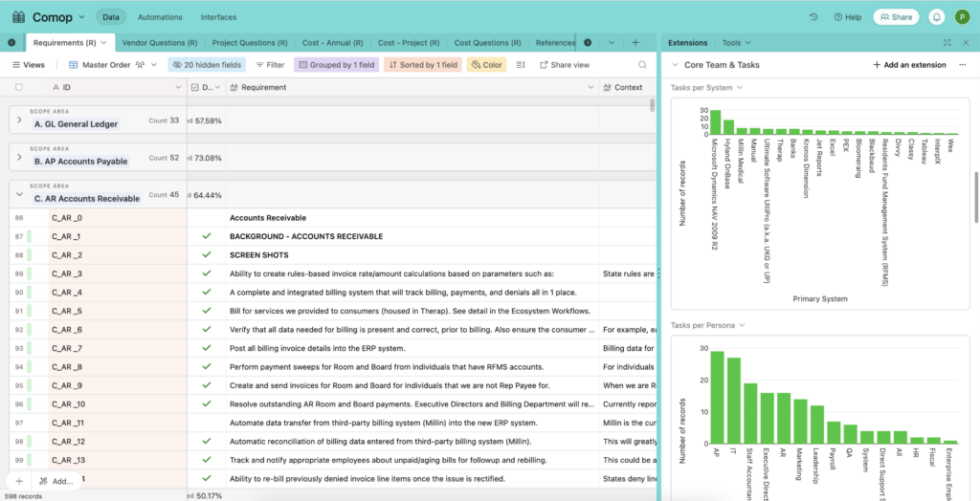Open the Comop base name dropdown
Viewport: 980px width, 501px height.
[x=82, y=17]
